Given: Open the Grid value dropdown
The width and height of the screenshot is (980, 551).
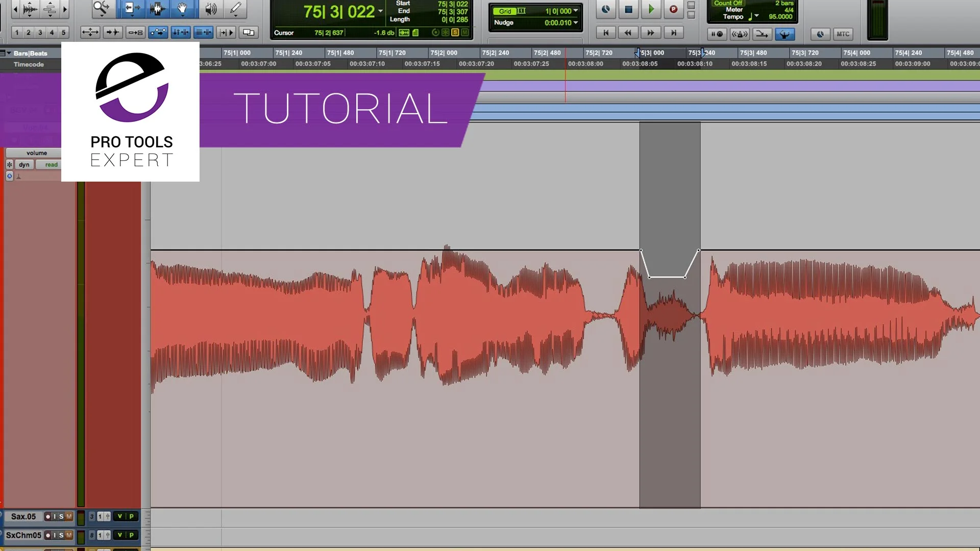Looking at the screenshot, I should click(576, 11).
